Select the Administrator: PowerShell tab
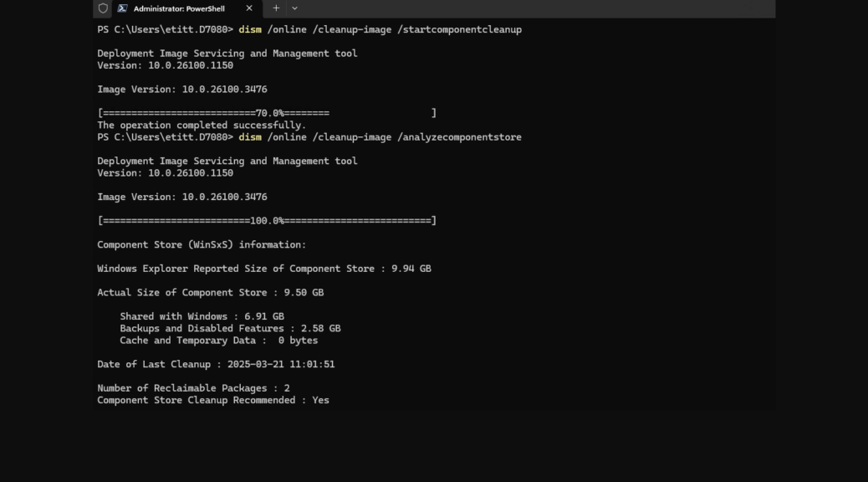 point(186,9)
